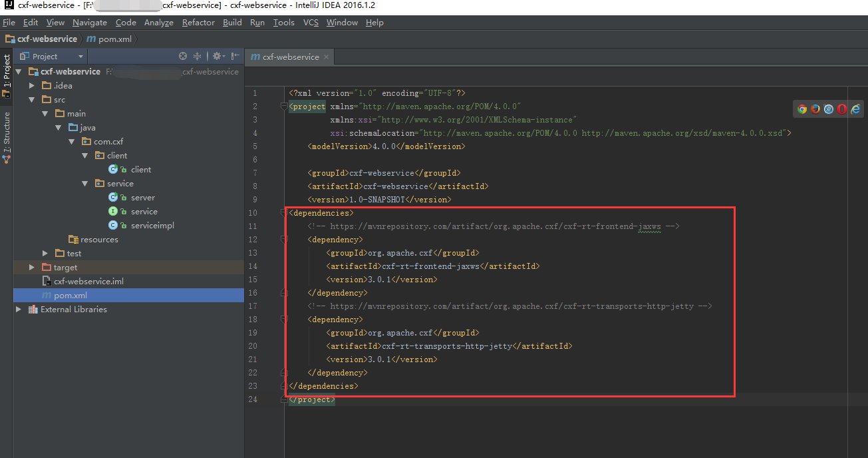This screenshot has height=458, width=868.
Task: Open the Run menu
Action: (x=257, y=23)
